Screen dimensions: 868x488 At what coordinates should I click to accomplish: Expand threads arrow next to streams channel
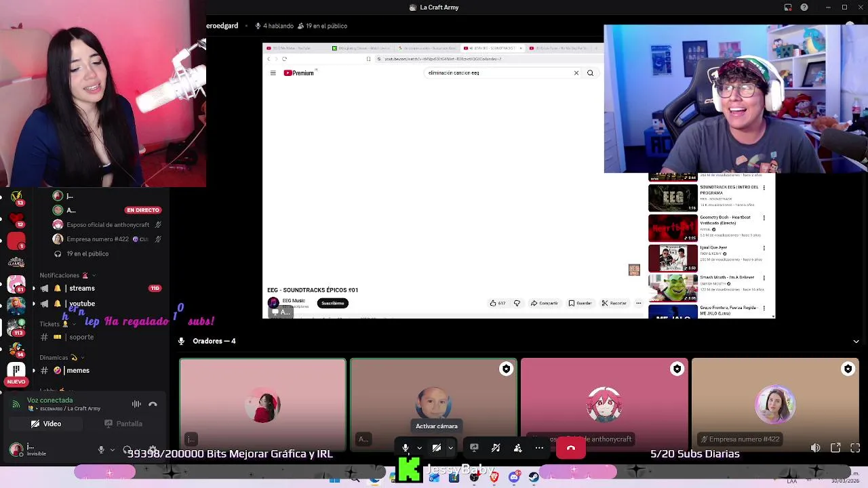(33, 288)
